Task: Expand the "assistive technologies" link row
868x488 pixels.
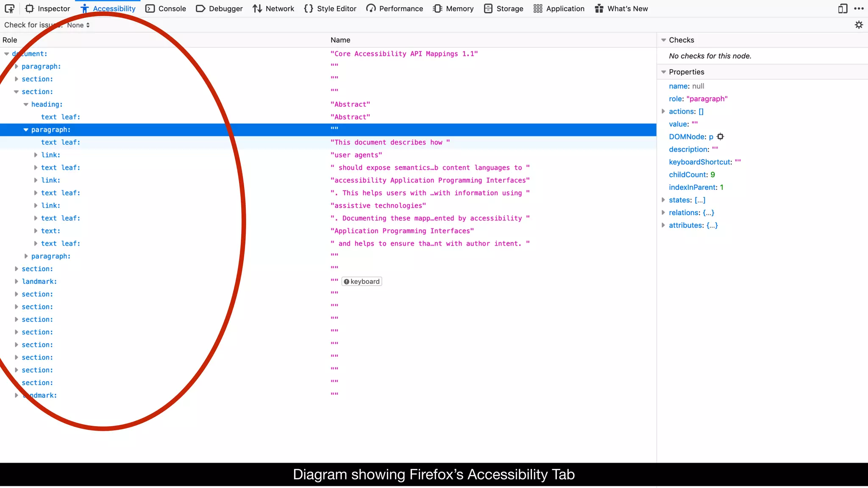Action: [36, 205]
